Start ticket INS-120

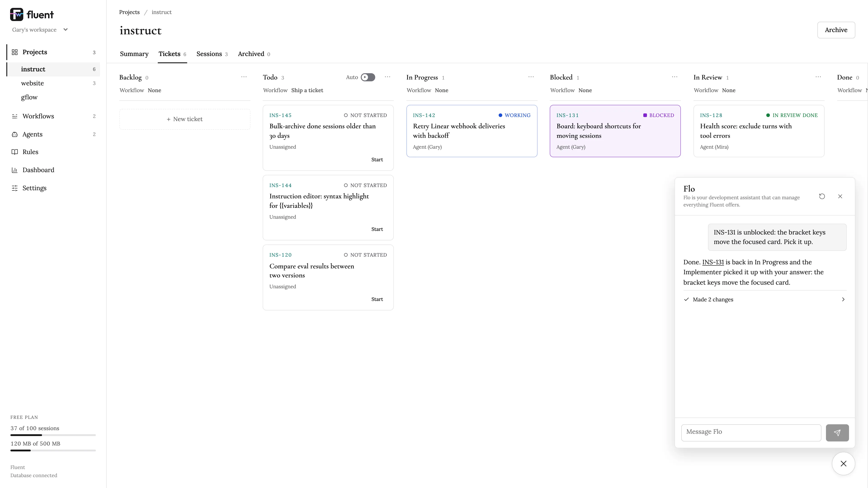377,299
